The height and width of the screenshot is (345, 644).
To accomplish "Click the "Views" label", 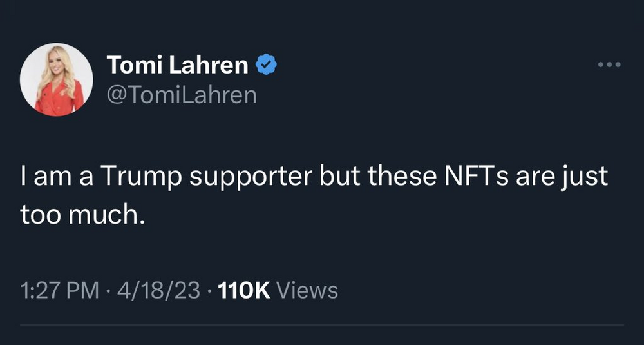I will coord(306,290).
